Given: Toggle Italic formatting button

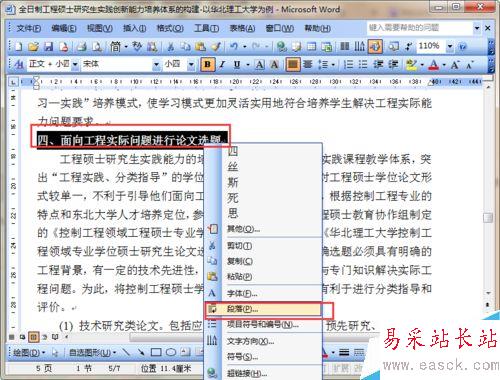Looking at the screenshot, I should coord(222,64).
